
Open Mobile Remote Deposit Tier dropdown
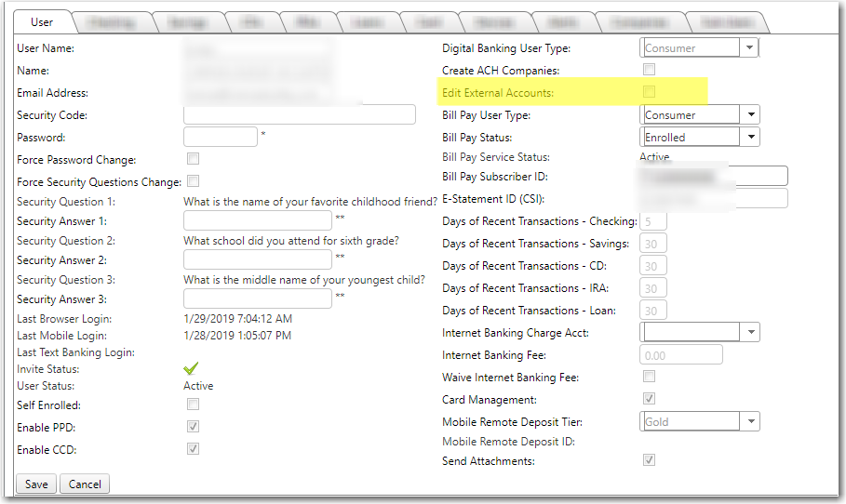[750, 422]
